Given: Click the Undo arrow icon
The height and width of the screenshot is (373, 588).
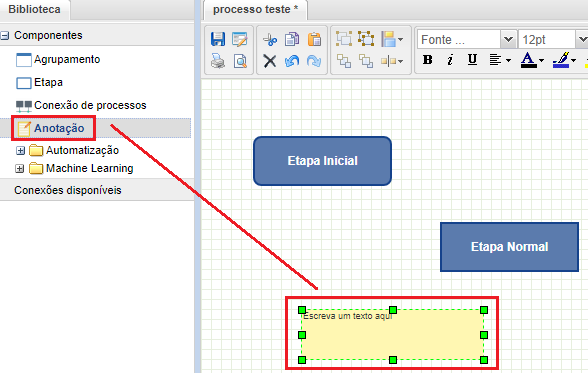Looking at the screenshot, I should (292, 61).
